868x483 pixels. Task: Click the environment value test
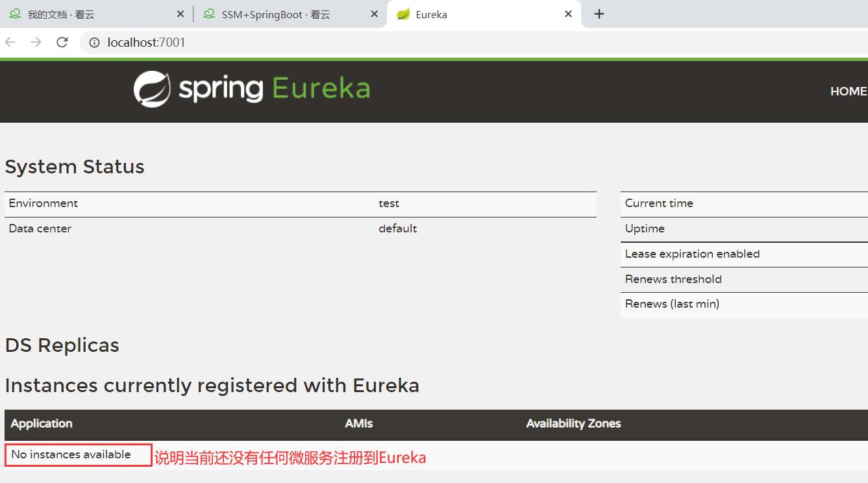pyautogui.click(x=389, y=203)
